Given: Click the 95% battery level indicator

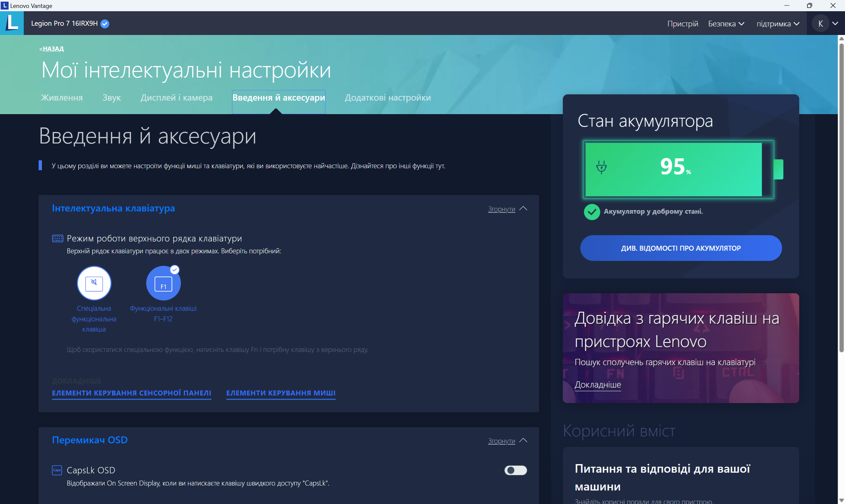Looking at the screenshot, I should pos(679,170).
